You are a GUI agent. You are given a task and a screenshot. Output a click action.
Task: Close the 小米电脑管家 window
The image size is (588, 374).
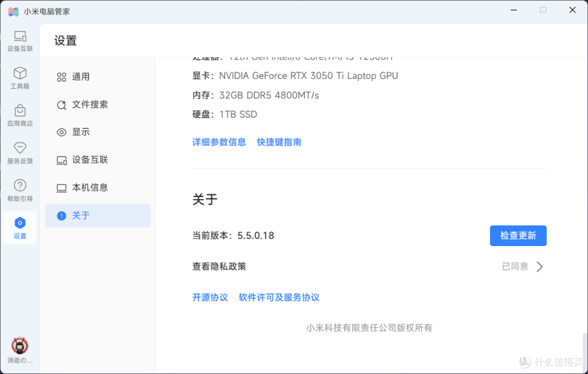[572, 10]
